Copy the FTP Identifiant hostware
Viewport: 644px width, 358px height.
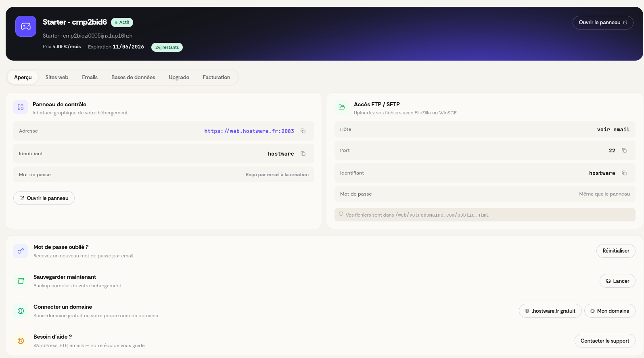[624, 173]
